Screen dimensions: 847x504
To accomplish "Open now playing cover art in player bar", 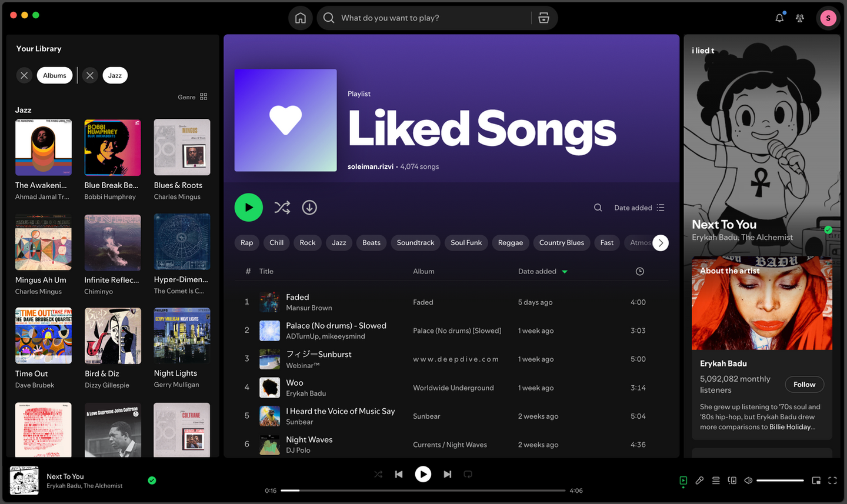I will 24,480.
